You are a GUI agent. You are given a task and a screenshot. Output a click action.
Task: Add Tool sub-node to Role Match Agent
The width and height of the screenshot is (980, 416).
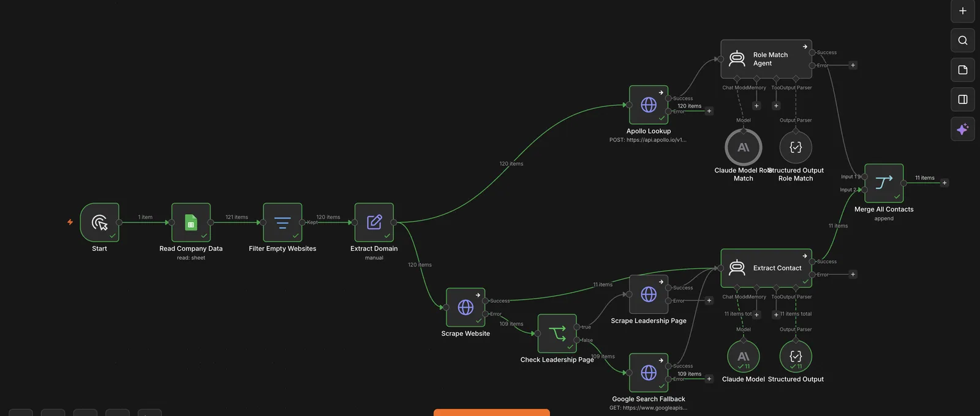776,106
